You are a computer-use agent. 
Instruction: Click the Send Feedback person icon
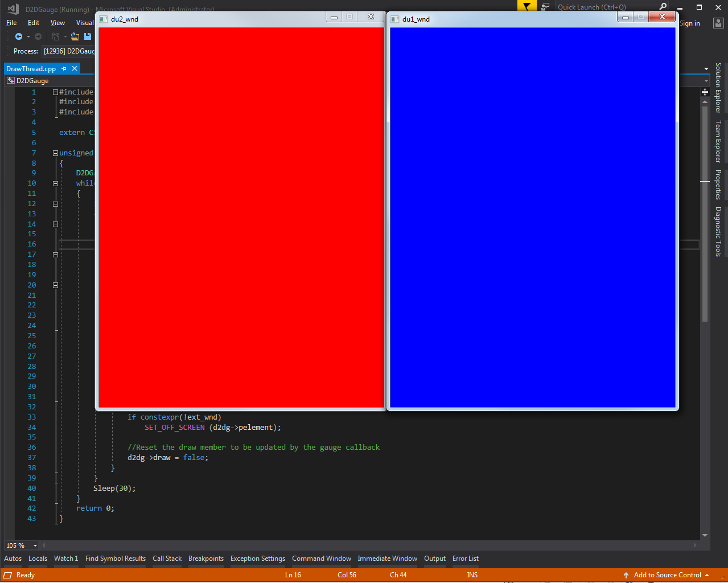tap(545, 6)
